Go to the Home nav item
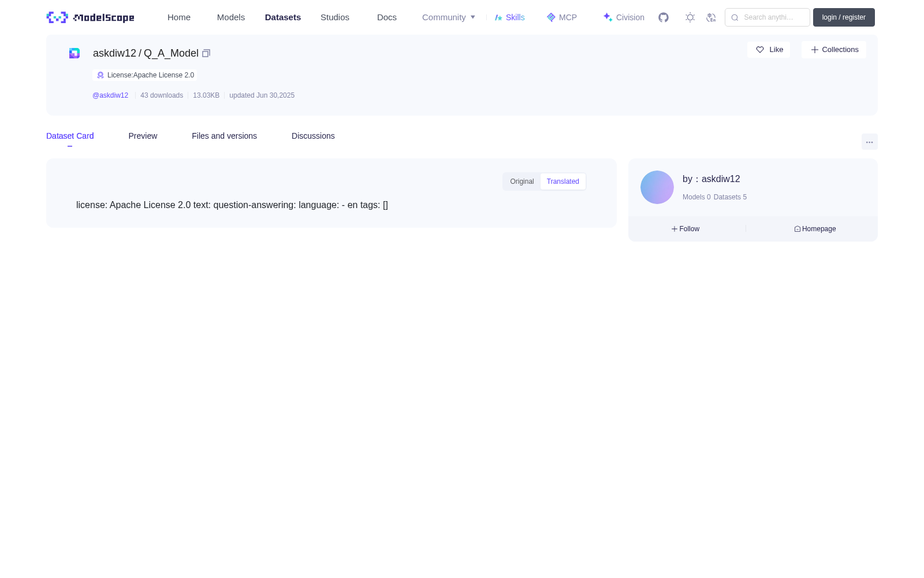Image resolution: width=924 pixels, height=578 pixels. click(x=179, y=17)
